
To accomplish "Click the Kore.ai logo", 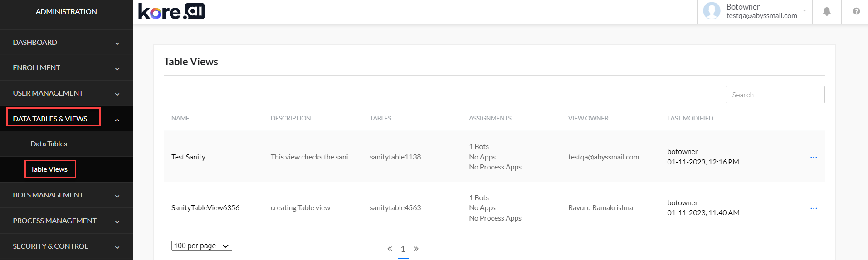I will pyautogui.click(x=171, y=11).
